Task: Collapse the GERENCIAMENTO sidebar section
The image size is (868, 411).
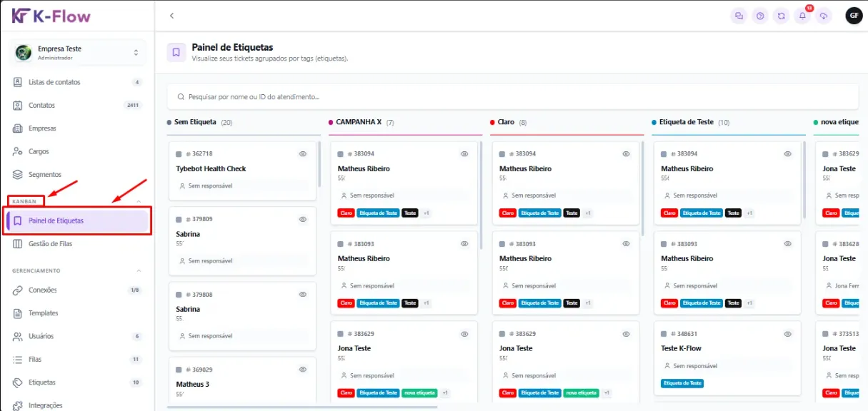Action: click(x=139, y=271)
